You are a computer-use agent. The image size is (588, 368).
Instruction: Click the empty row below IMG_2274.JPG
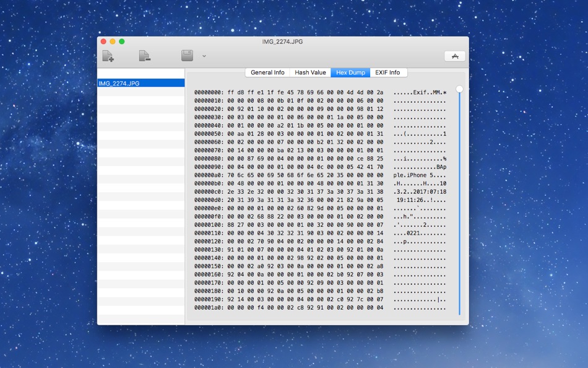point(141,92)
